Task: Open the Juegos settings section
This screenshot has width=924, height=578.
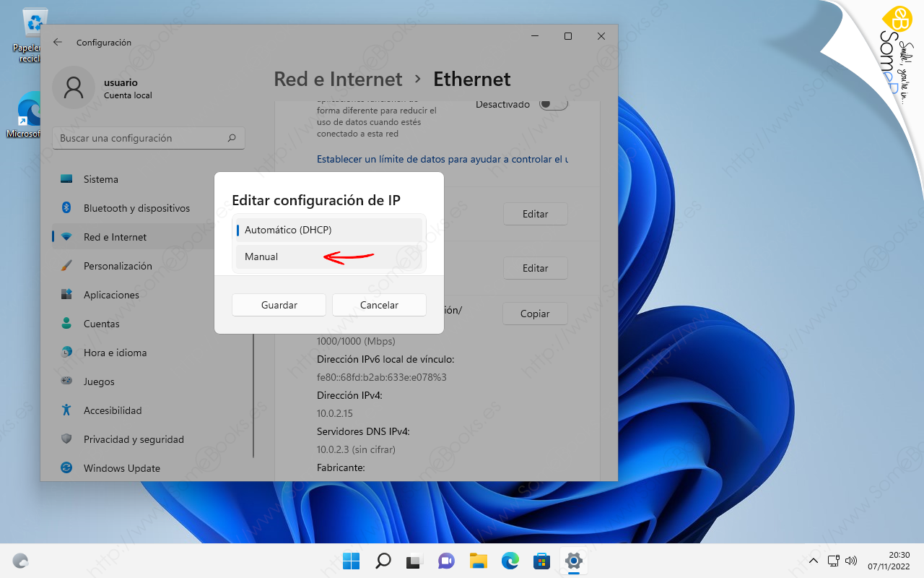Action: point(100,381)
